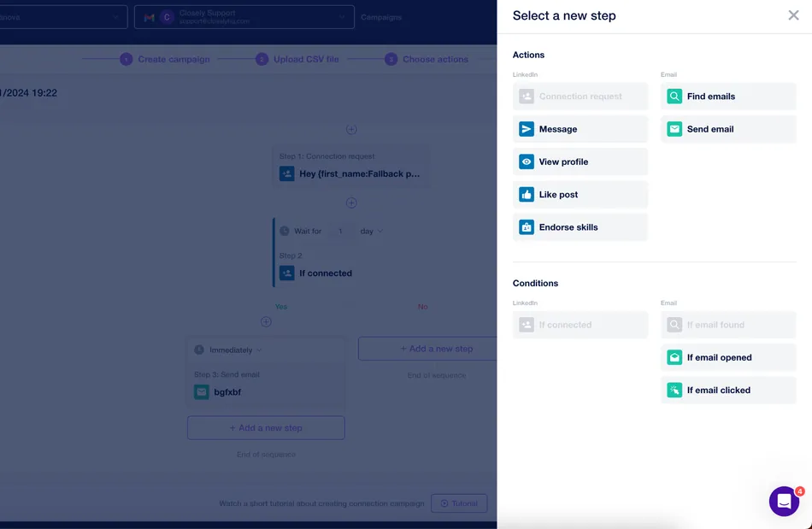Click the plus icon under the Yes branch
The image size is (812, 529).
click(266, 322)
